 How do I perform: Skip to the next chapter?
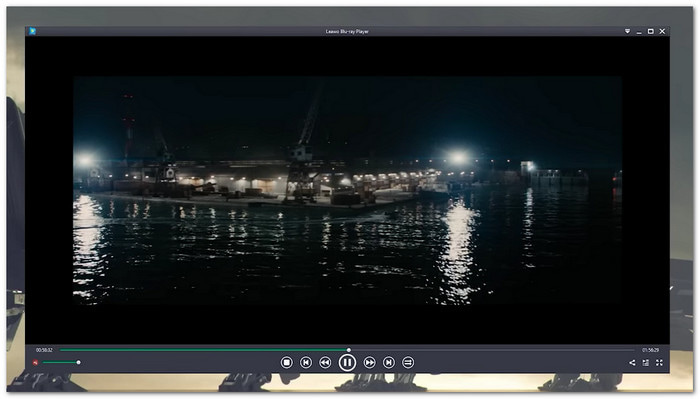click(x=389, y=362)
